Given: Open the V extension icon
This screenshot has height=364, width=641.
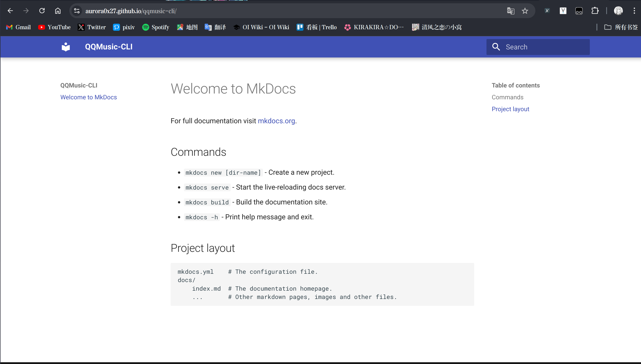Looking at the screenshot, I should click(563, 11).
